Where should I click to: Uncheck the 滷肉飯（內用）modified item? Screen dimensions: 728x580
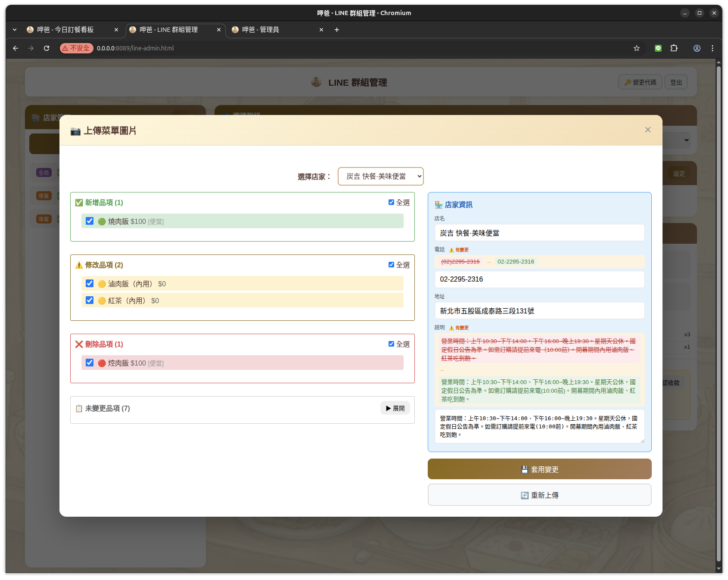point(90,283)
